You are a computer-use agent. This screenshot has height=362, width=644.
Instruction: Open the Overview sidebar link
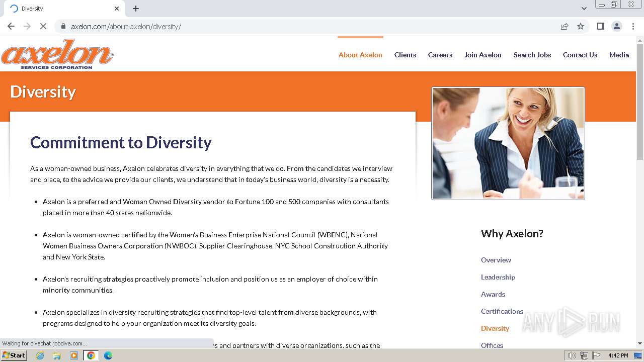(x=496, y=260)
